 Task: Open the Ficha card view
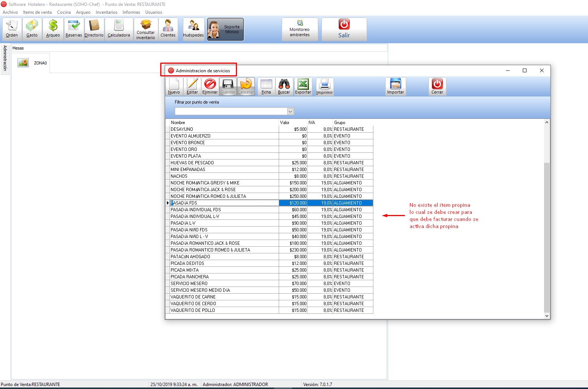[266, 86]
